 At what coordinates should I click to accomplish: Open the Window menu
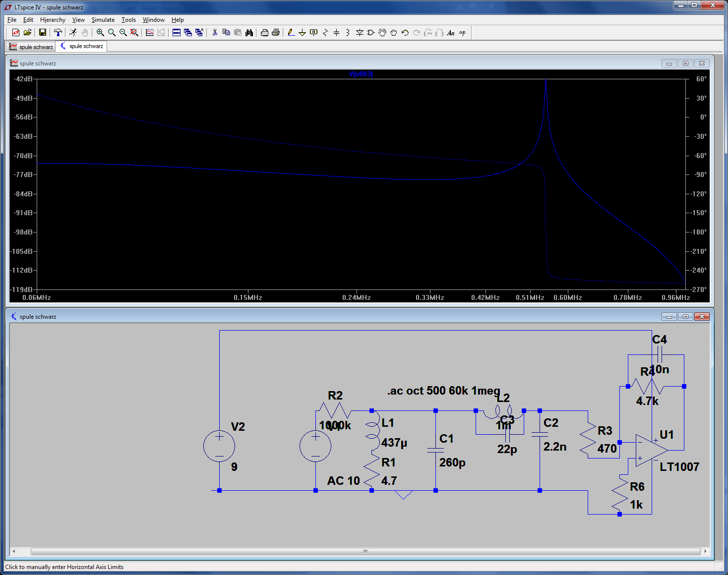pos(154,20)
